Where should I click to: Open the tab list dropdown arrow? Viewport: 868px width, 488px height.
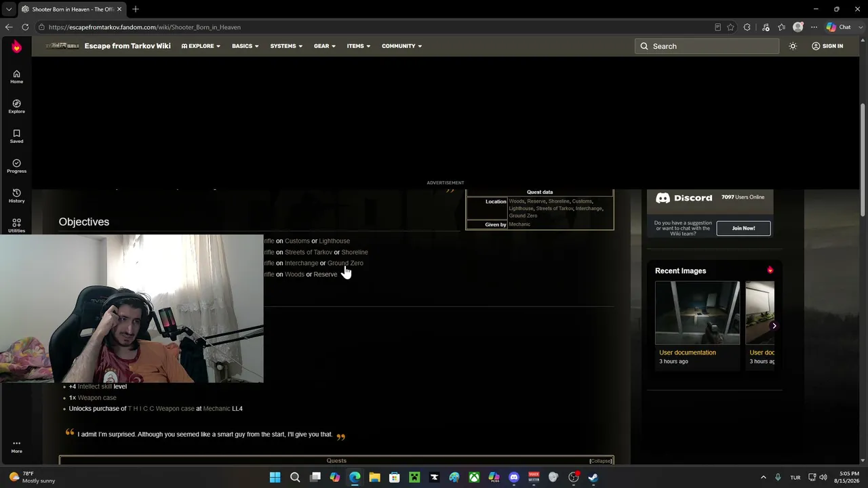pos(9,9)
